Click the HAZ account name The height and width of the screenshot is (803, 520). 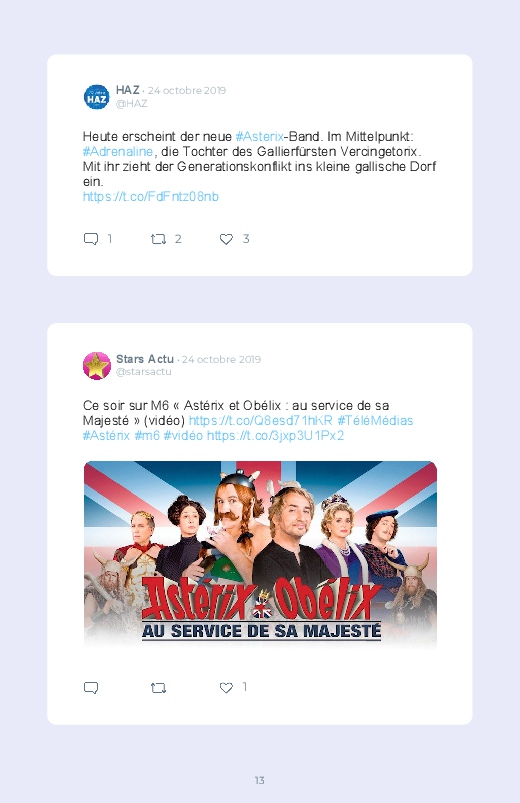coord(128,90)
